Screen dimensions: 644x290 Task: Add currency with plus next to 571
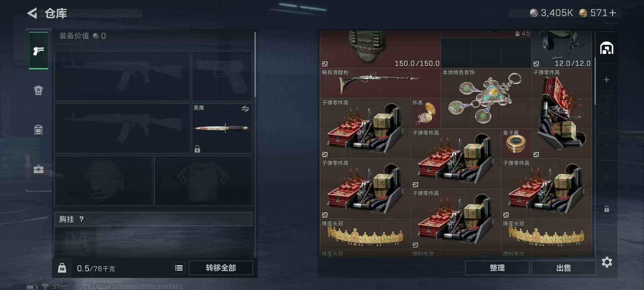pos(613,13)
